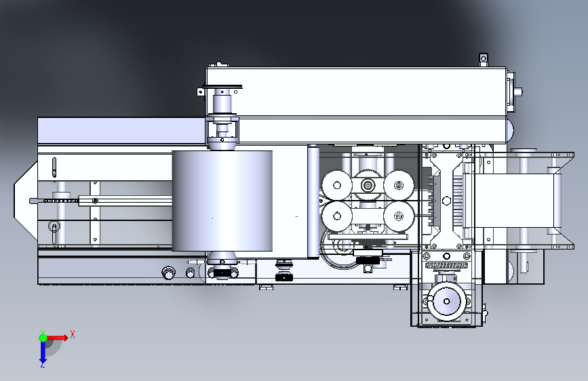
Task: Select the lower-right round roller wheel
Action: pos(399,216)
